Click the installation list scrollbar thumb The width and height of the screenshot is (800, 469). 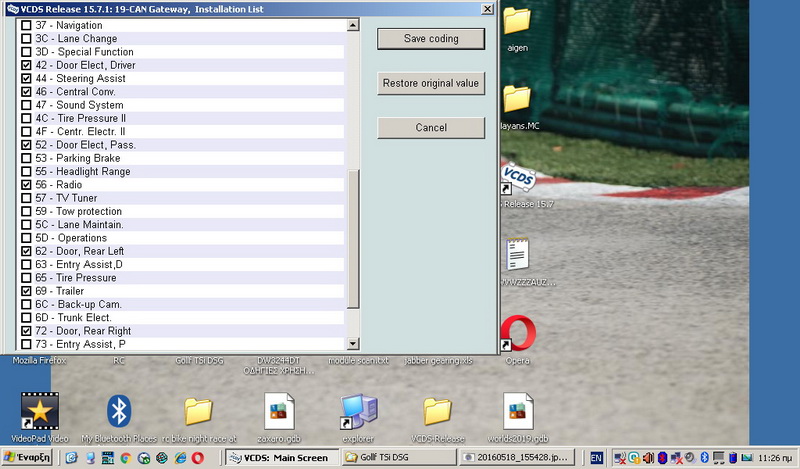[353, 239]
